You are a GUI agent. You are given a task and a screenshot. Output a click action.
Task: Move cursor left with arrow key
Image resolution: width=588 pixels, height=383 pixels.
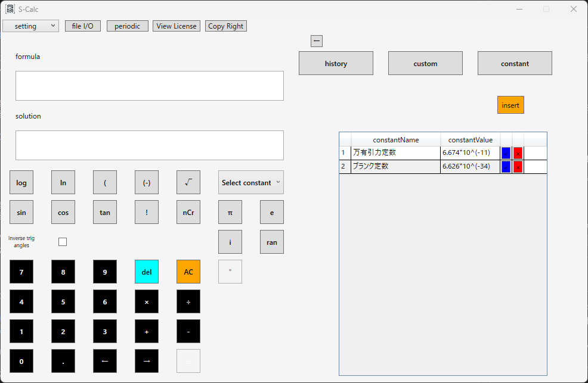click(105, 361)
